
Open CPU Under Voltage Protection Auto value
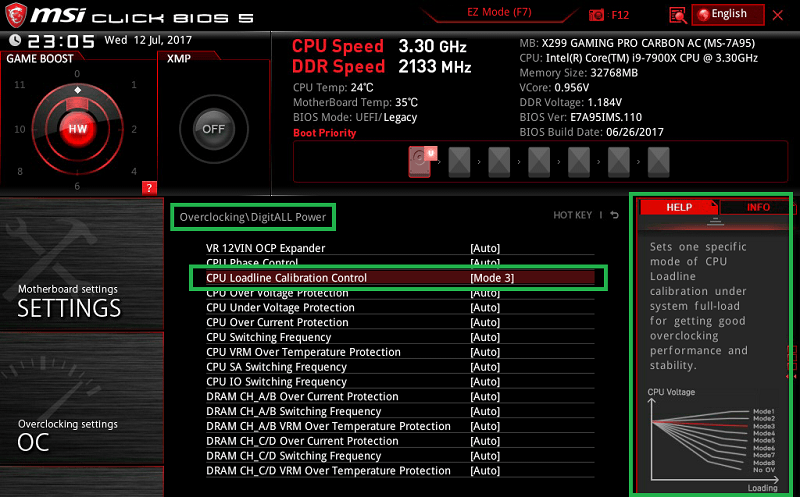485,307
